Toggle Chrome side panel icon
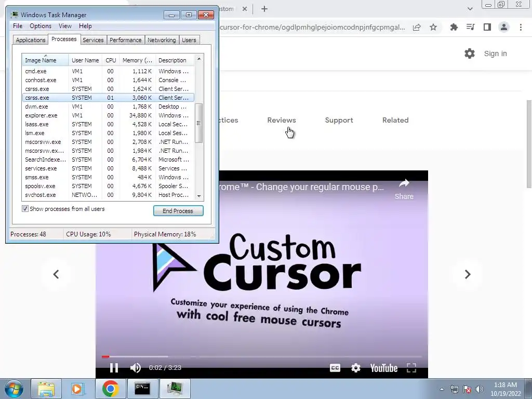 (x=487, y=27)
